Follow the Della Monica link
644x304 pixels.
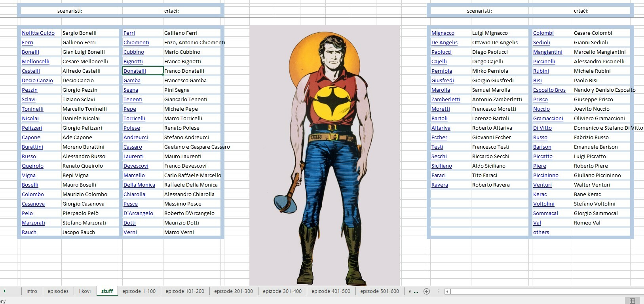(139, 185)
